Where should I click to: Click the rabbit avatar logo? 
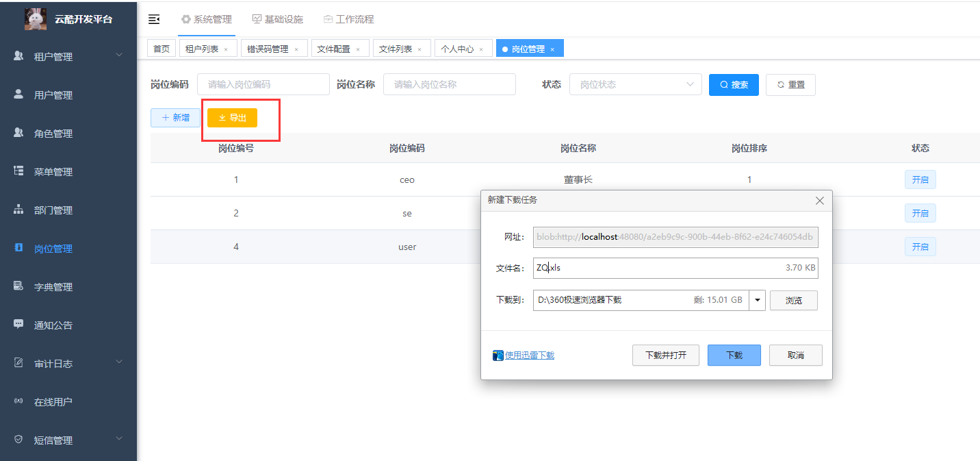tap(36, 19)
